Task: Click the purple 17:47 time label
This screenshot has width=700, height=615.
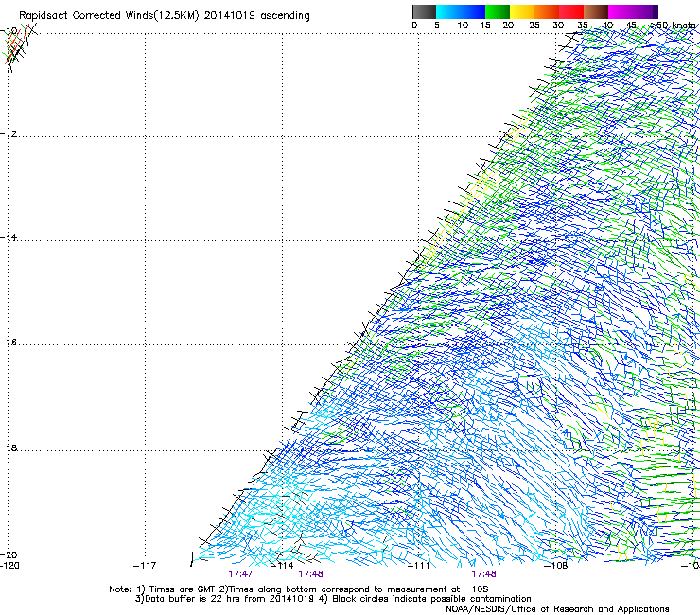Action: tap(240, 574)
